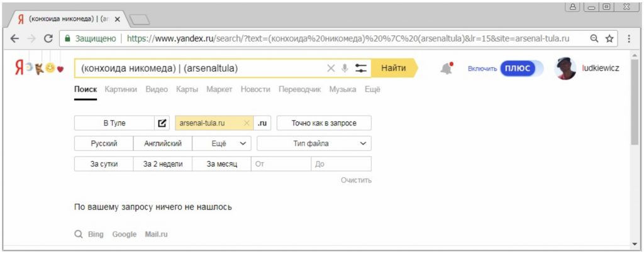The width and height of the screenshot is (644, 254).
Task: Click ludkiewicz profile avatar
Action: (x=565, y=69)
